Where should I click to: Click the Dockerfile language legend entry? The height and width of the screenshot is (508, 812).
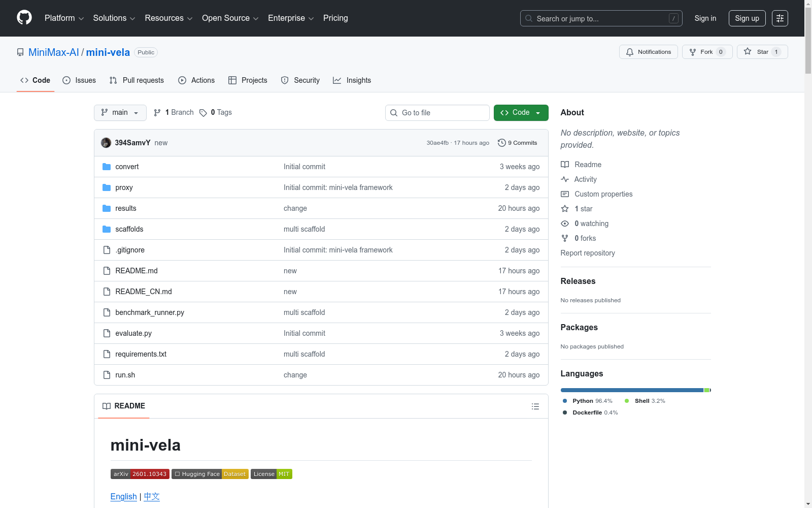(590, 412)
